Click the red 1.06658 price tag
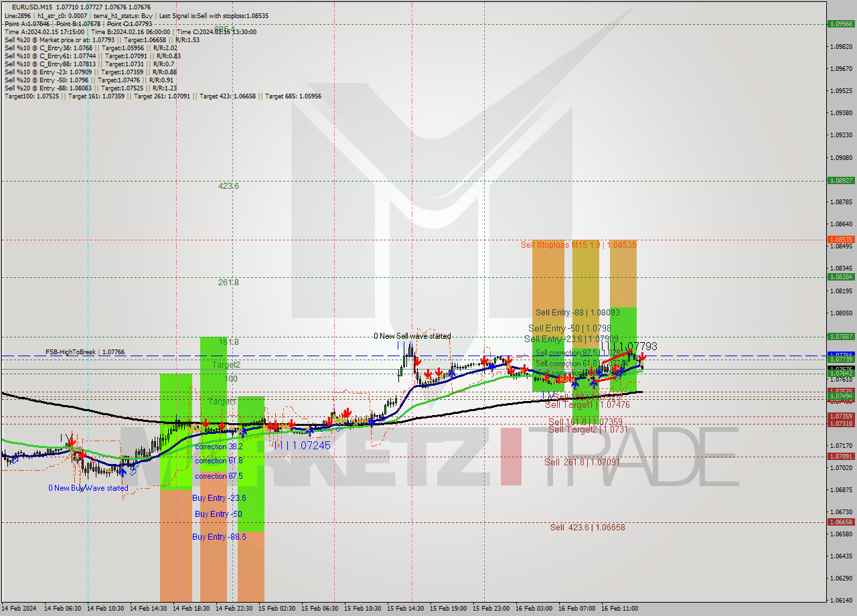Viewport: 857px width, 616px height. coord(841,522)
